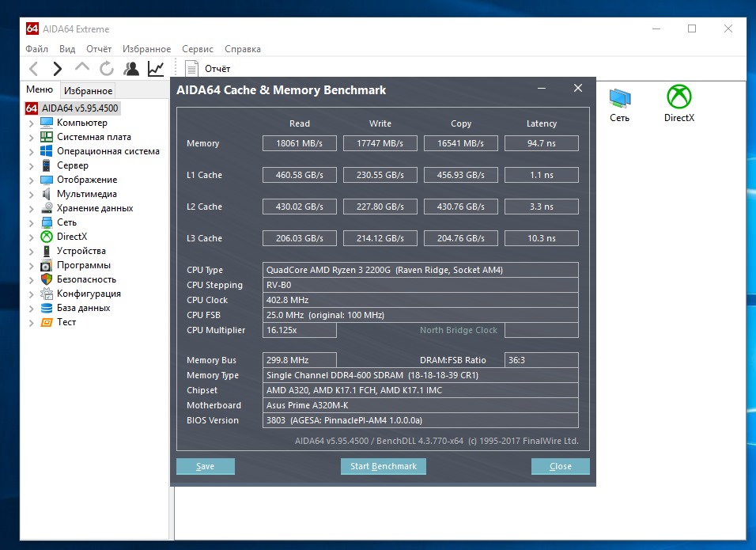The width and height of the screenshot is (756, 550).
Task: Click the CPU Clock 402.8 MHz field
Action: point(421,300)
